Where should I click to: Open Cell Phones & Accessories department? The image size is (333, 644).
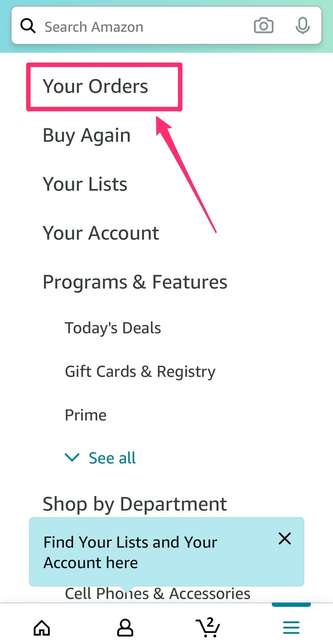(x=158, y=593)
